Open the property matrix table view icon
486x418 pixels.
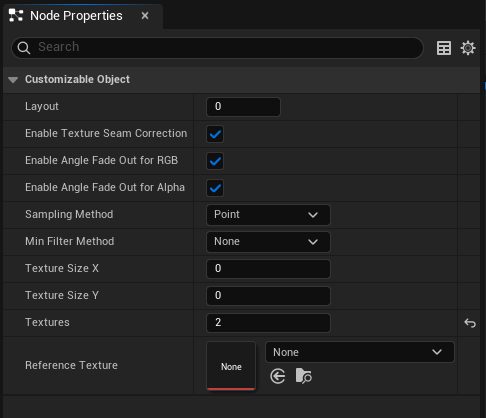(444, 48)
